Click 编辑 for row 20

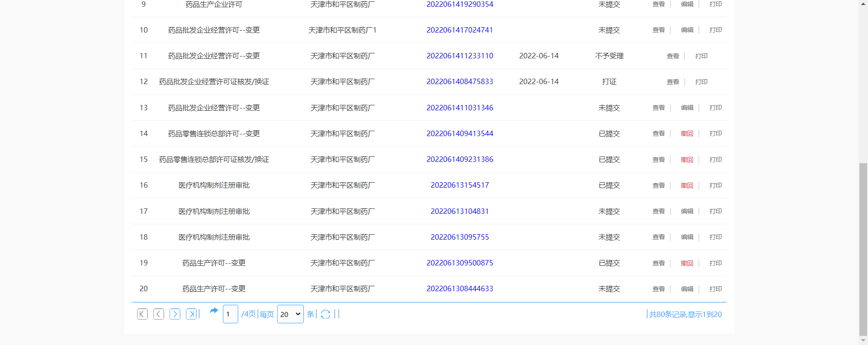pos(687,289)
